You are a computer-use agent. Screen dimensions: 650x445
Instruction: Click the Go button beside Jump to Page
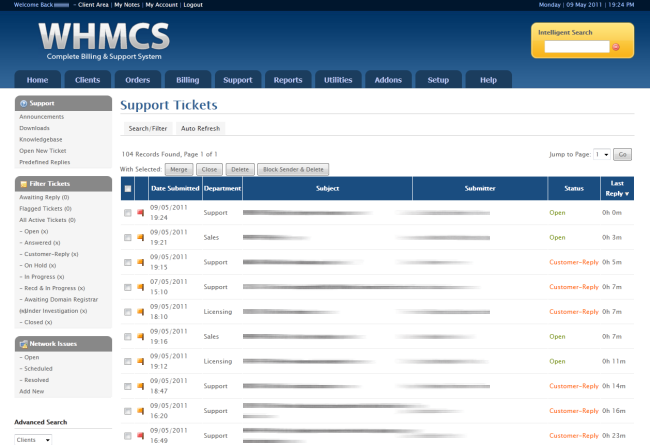point(623,154)
